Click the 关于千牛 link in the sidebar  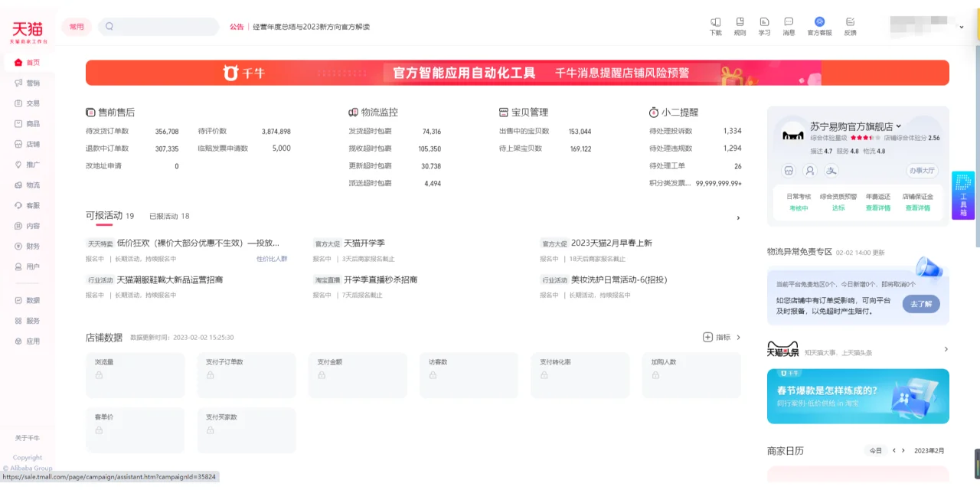click(x=28, y=438)
